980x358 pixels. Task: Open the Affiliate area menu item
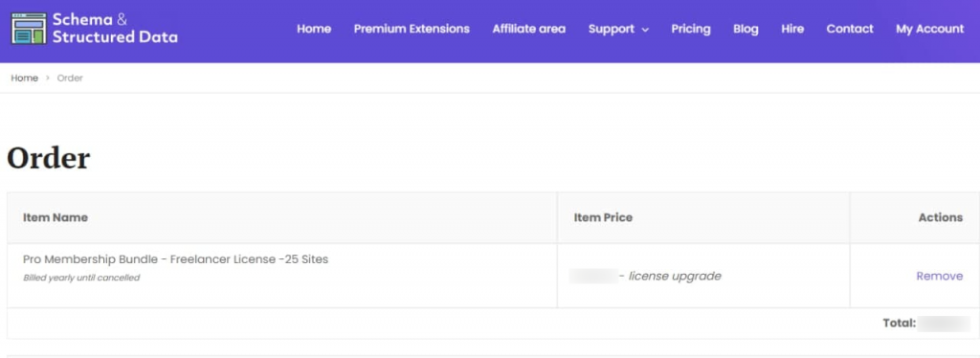click(528, 29)
